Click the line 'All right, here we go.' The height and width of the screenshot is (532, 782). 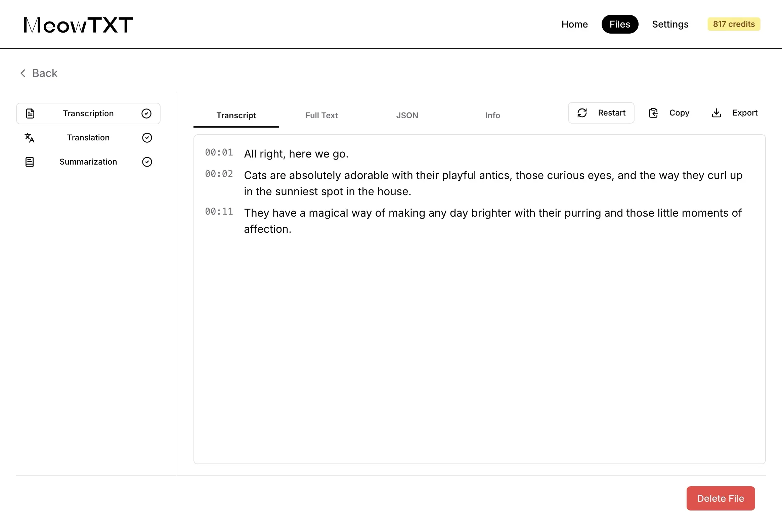coord(296,154)
